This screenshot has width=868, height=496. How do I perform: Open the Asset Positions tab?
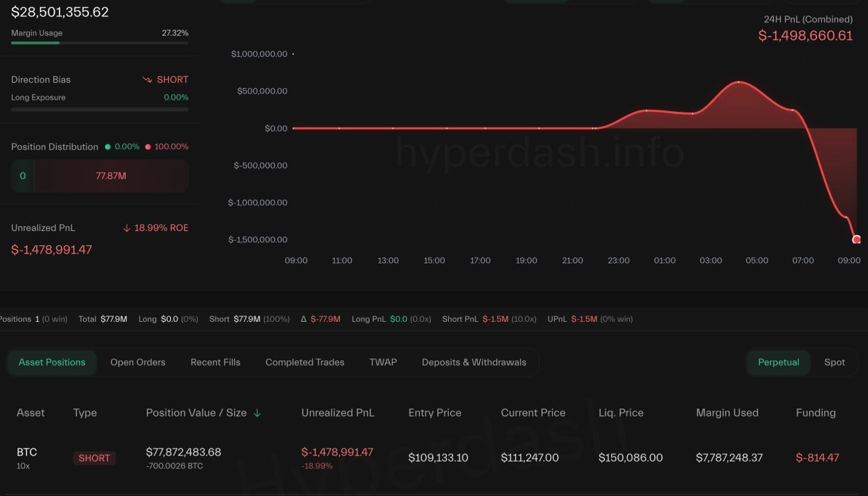point(52,363)
